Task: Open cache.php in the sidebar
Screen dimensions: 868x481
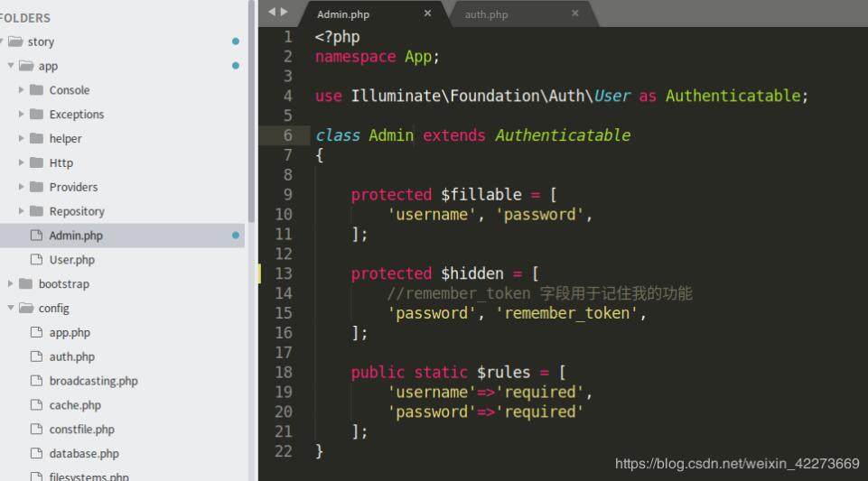Action: click(75, 405)
